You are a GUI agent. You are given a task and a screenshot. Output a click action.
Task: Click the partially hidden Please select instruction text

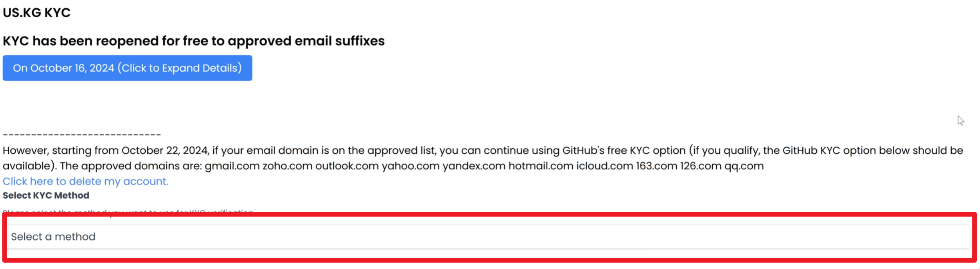click(128, 211)
